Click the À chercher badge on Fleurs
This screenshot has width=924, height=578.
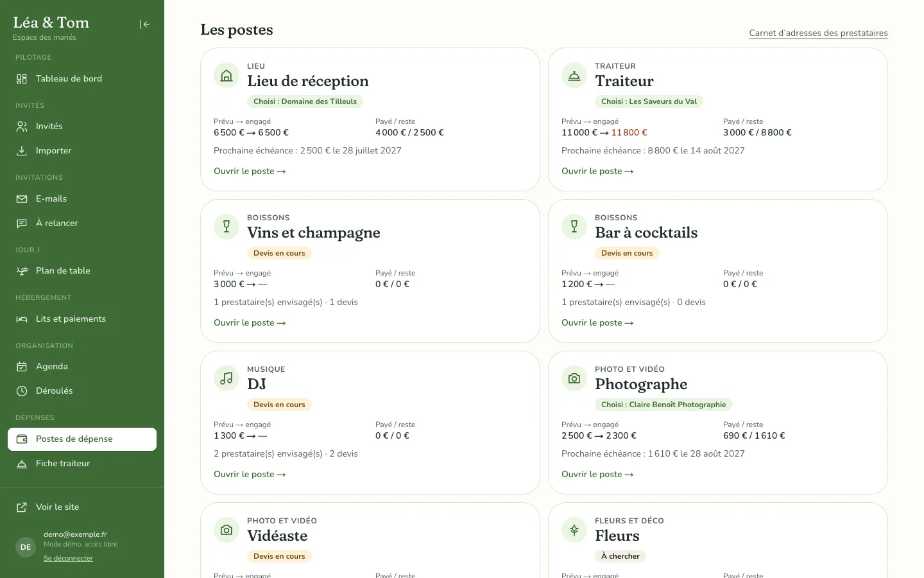620,556
